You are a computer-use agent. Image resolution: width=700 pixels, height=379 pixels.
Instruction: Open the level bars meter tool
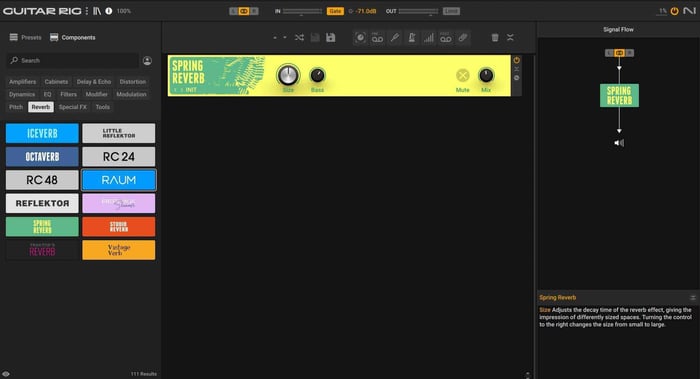[429, 37]
